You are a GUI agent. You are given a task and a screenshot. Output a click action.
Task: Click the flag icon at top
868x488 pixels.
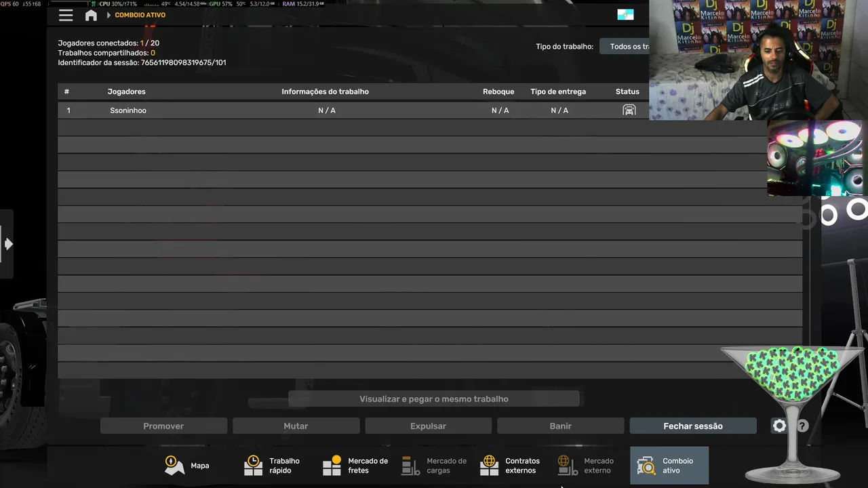pos(625,15)
